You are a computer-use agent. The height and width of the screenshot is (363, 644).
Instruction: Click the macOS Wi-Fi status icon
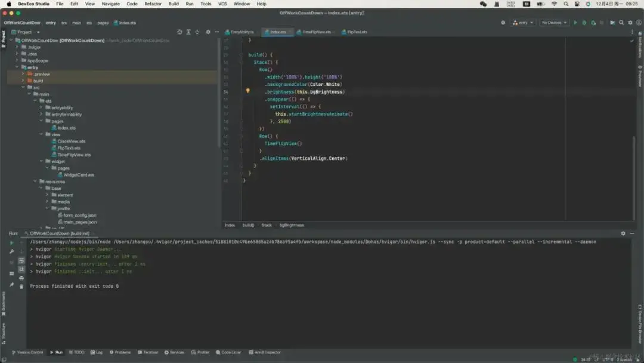pyautogui.click(x=554, y=4)
